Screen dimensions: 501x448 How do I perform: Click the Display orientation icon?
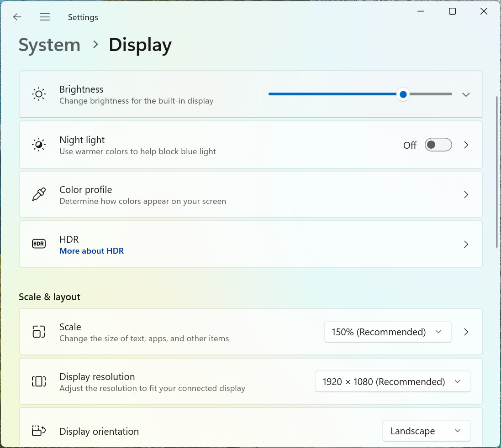(39, 431)
